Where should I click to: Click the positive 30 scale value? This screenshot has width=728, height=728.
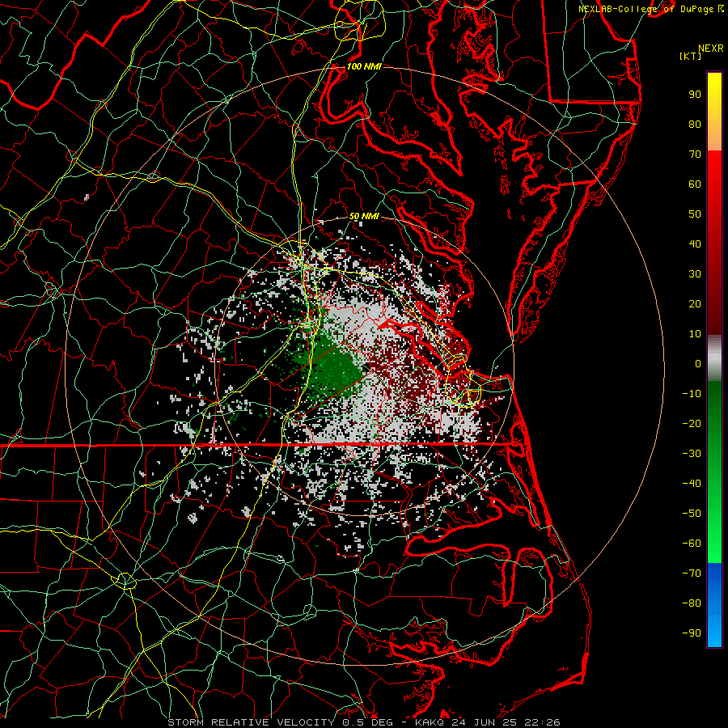coord(695,274)
